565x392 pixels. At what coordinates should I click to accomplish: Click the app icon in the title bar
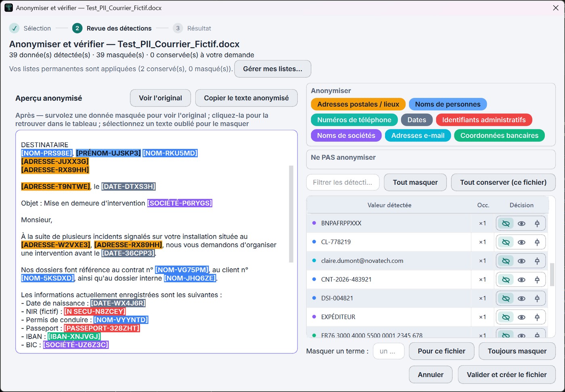[8, 8]
